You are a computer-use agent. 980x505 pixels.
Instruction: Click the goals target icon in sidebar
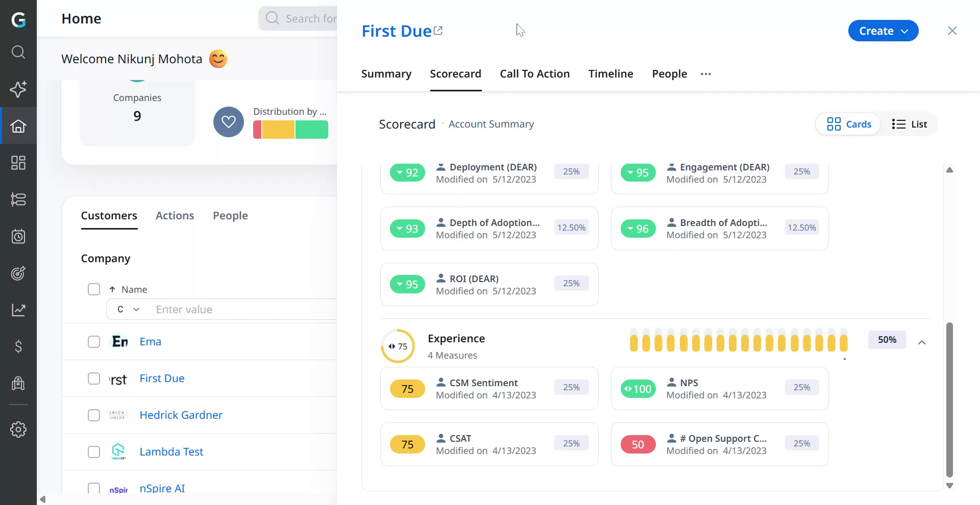click(18, 273)
